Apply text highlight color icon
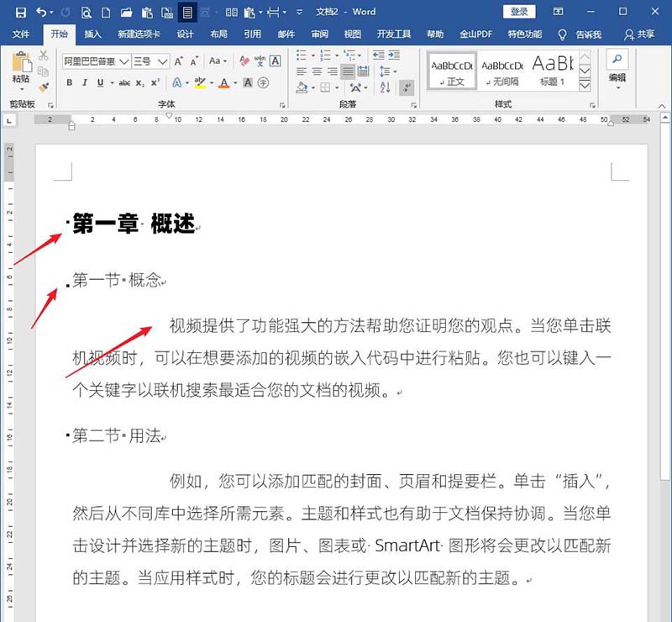672x622 pixels. point(202,82)
